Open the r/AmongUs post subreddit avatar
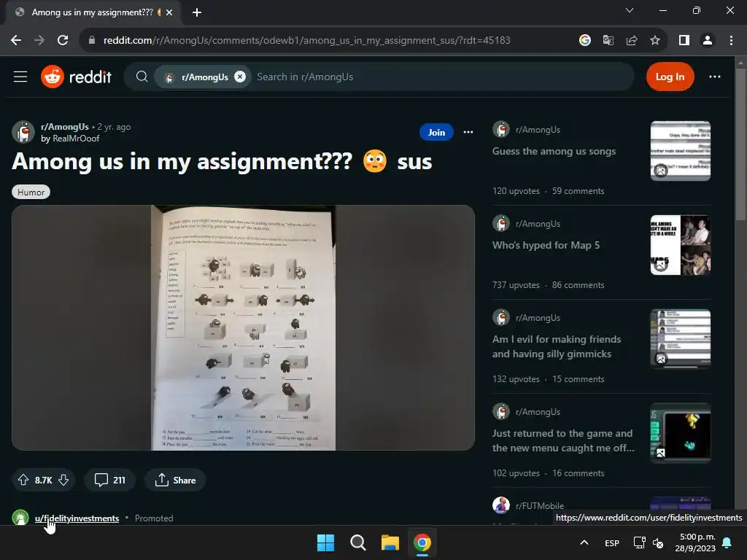This screenshot has width=747, height=560. 23,132
